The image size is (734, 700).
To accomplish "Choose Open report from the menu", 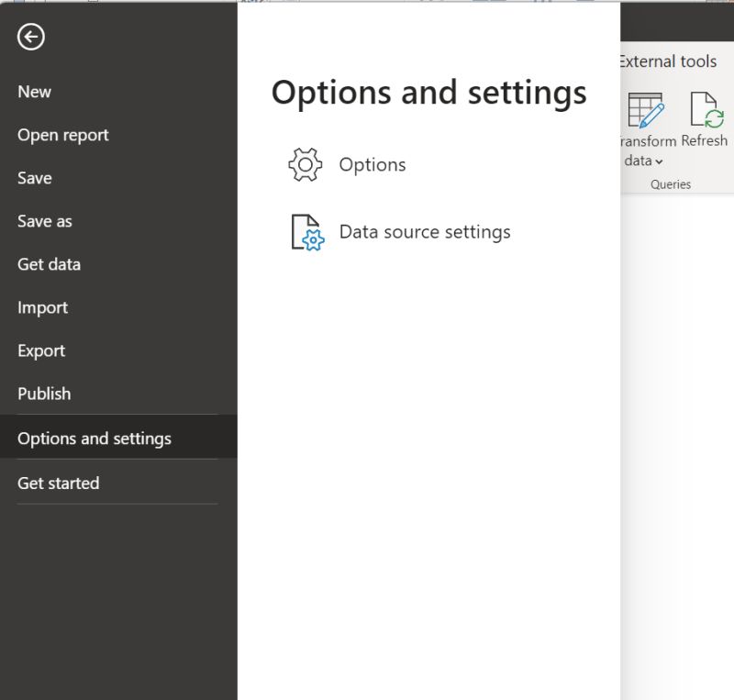I will pos(62,134).
